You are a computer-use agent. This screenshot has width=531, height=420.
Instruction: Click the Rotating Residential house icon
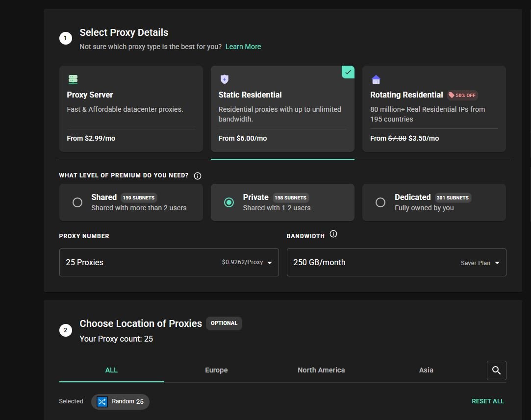(x=376, y=79)
